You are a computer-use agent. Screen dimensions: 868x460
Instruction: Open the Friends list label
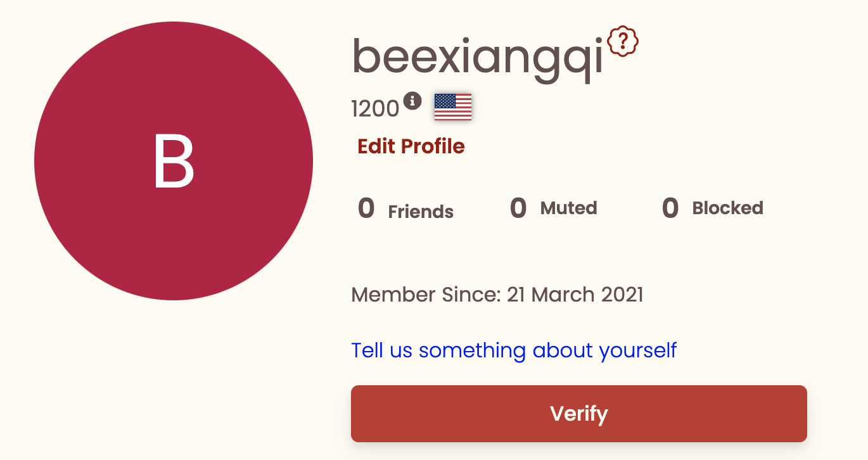click(x=421, y=212)
